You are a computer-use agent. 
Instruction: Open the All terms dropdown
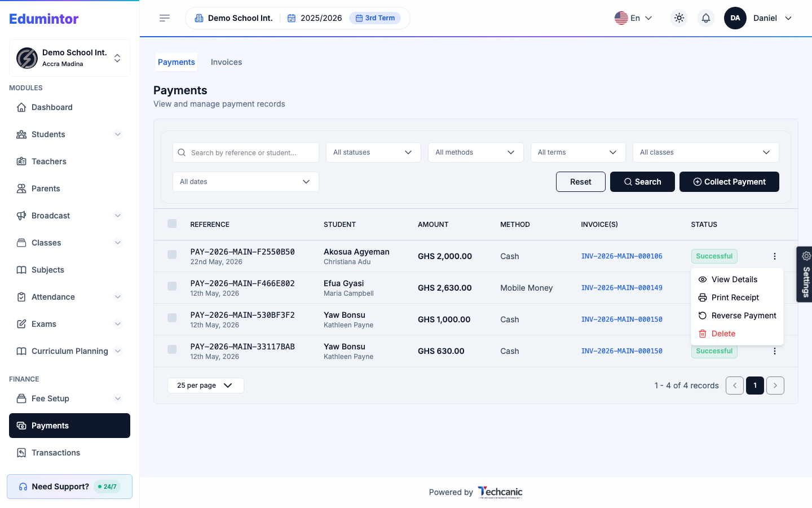point(578,152)
